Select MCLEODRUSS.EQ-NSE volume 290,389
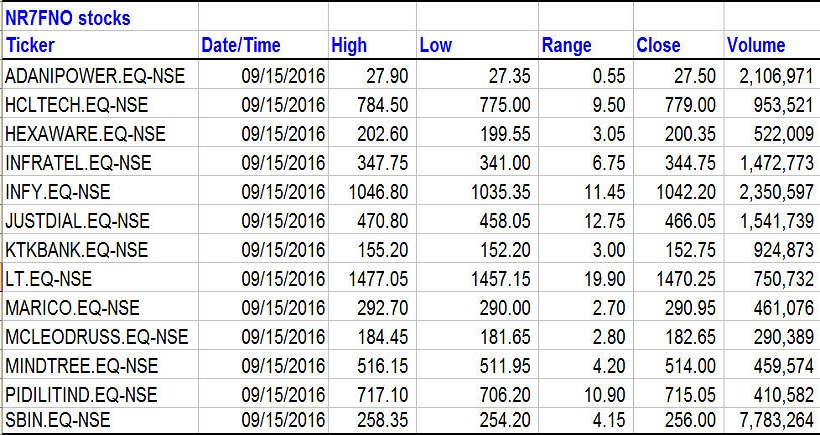The height and width of the screenshot is (435, 820). tap(777, 335)
